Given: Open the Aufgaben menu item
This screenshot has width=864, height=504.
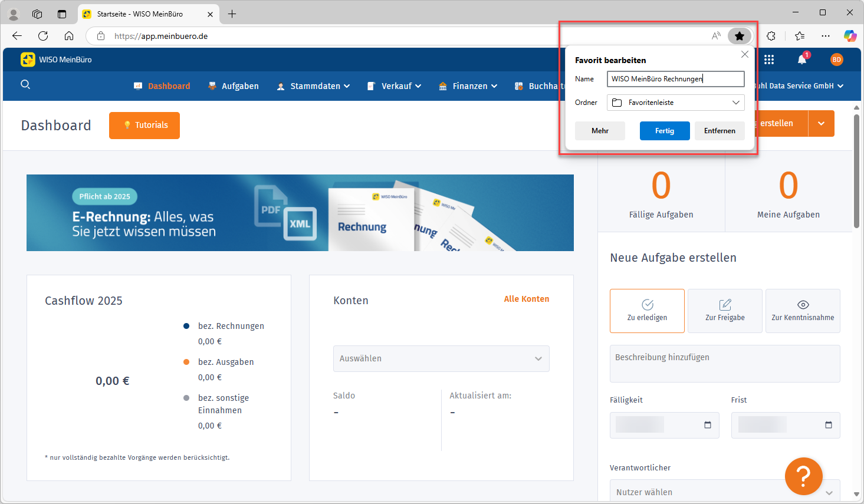Looking at the screenshot, I should coord(234,86).
